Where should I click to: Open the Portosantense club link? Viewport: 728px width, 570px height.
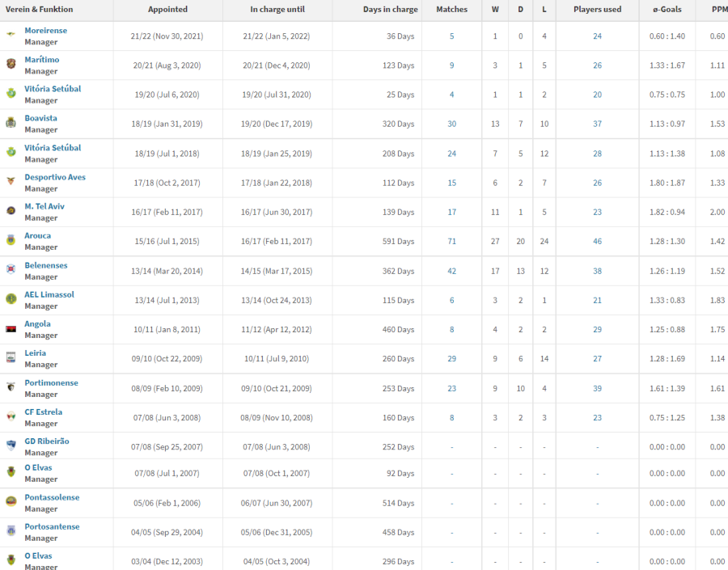point(52,526)
